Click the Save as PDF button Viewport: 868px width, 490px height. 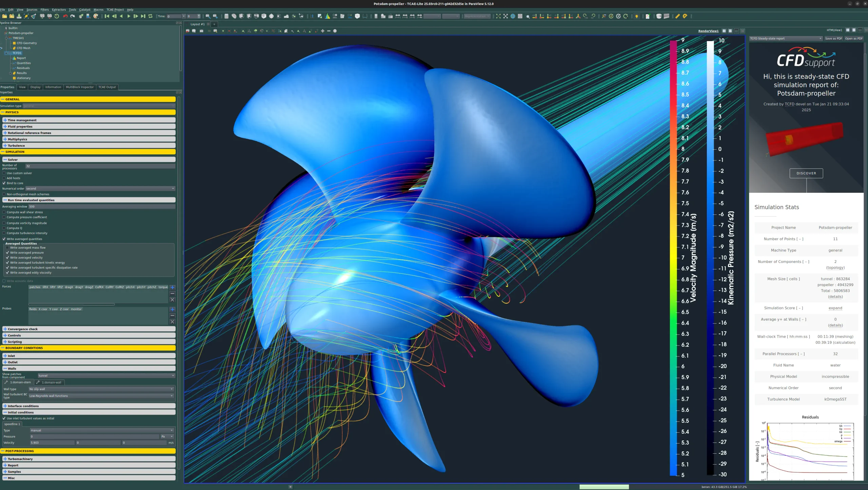click(x=833, y=38)
